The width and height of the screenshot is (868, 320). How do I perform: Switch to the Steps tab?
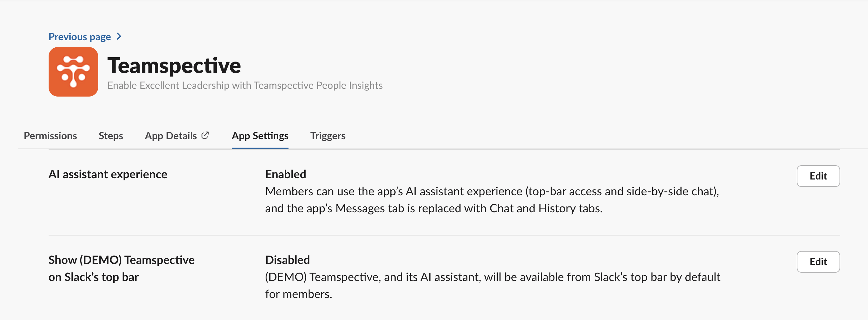tap(111, 136)
